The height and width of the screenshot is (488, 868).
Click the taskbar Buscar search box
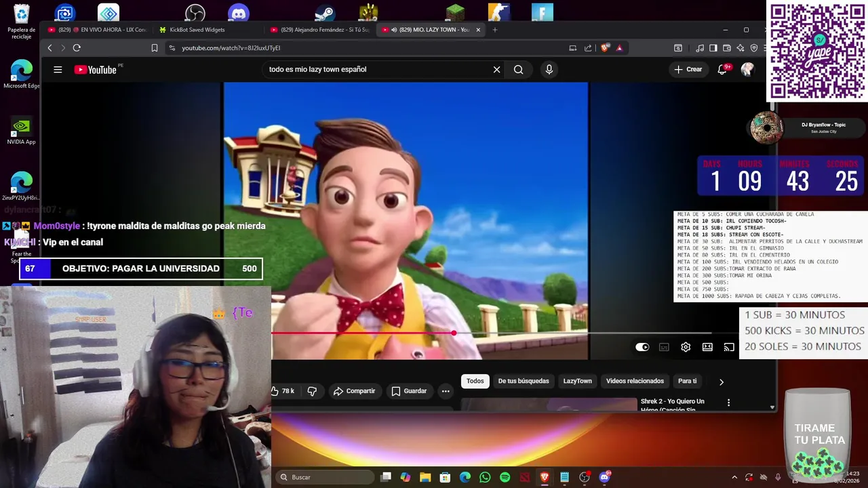click(x=325, y=477)
